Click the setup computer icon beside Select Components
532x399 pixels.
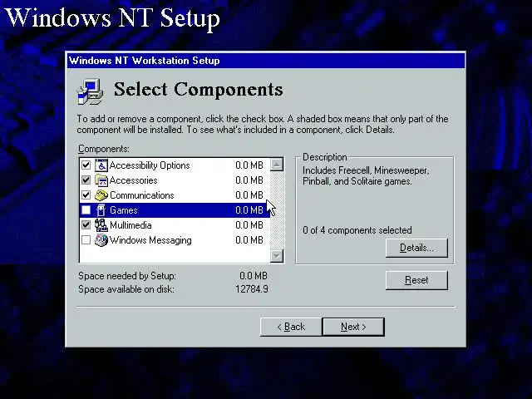pyautogui.click(x=90, y=91)
